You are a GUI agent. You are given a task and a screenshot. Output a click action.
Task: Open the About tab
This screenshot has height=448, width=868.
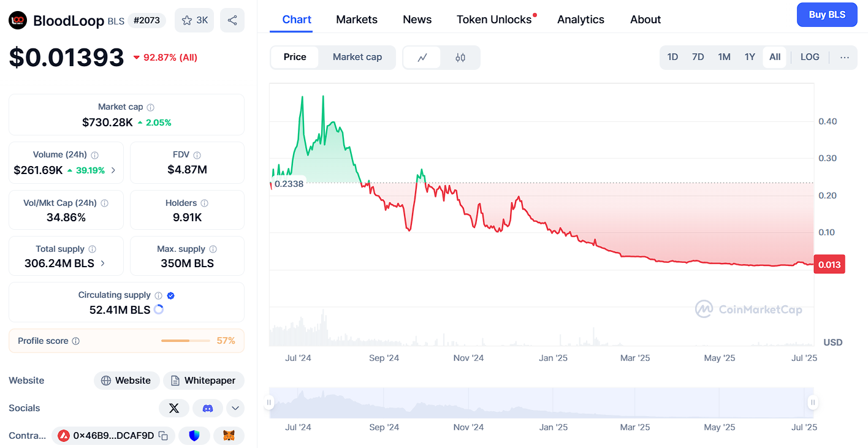(645, 20)
